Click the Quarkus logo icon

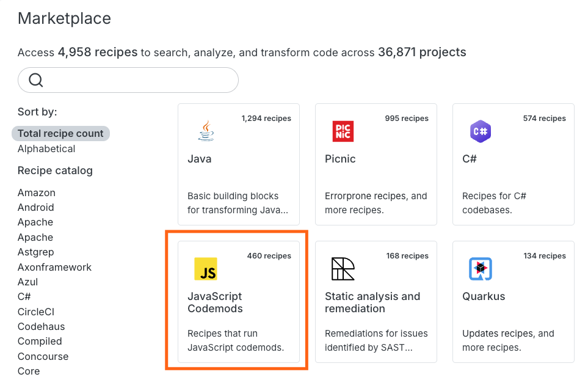[x=480, y=269]
